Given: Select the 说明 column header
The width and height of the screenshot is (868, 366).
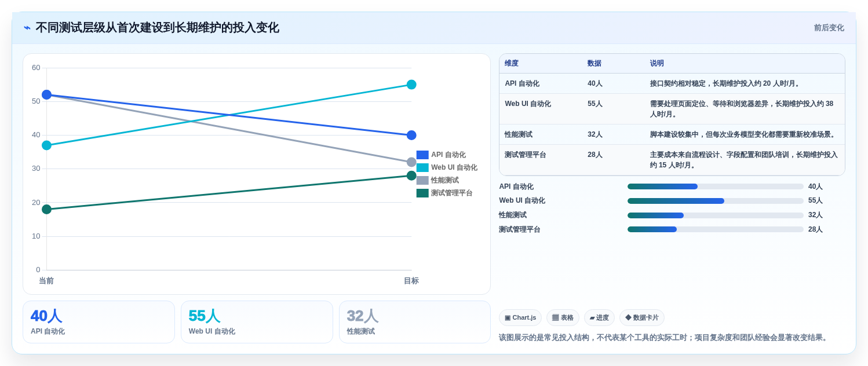Looking at the screenshot, I should (657, 64).
